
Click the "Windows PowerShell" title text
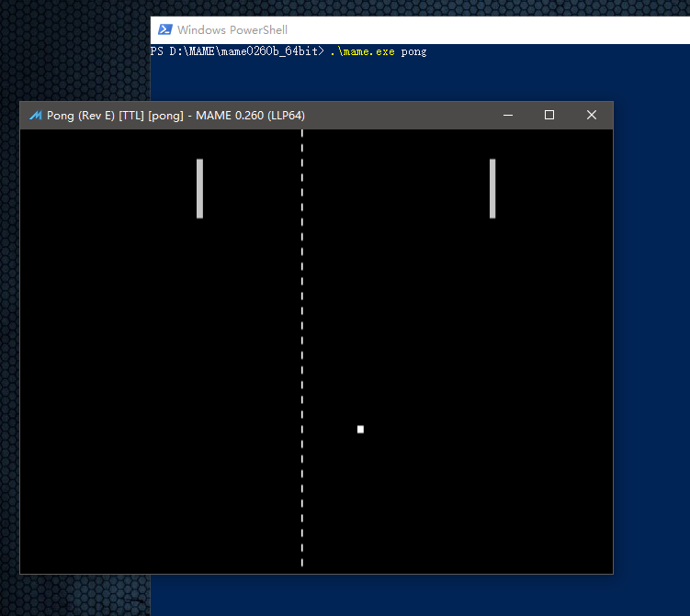(232, 30)
